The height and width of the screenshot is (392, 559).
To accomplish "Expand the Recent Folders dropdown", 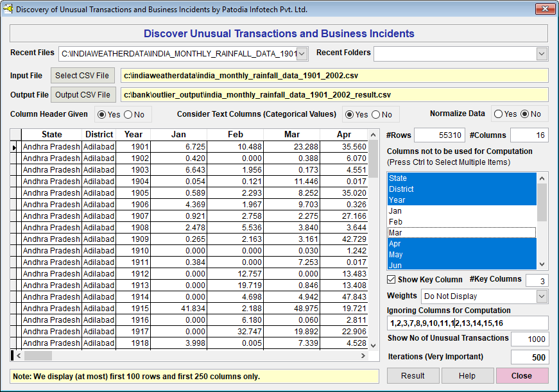I will click(542, 54).
